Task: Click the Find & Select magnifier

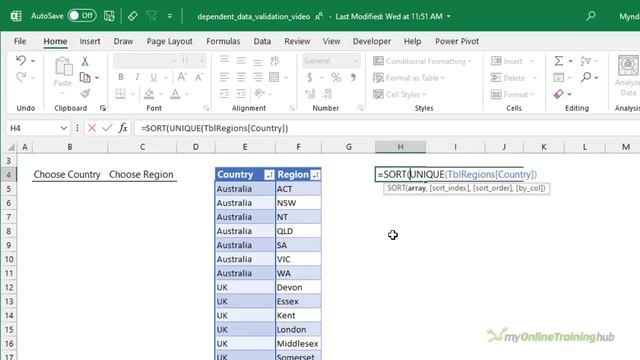Action: pyautogui.click(x=586, y=77)
